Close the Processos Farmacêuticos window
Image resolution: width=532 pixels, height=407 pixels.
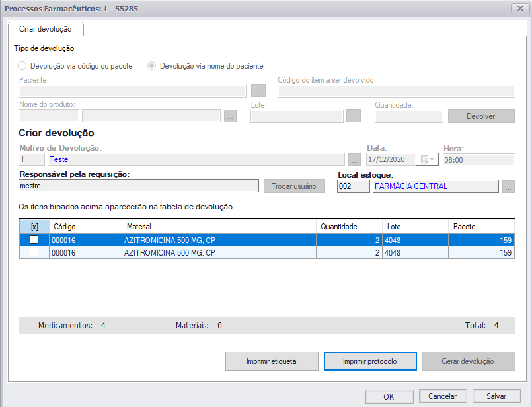coord(520,8)
